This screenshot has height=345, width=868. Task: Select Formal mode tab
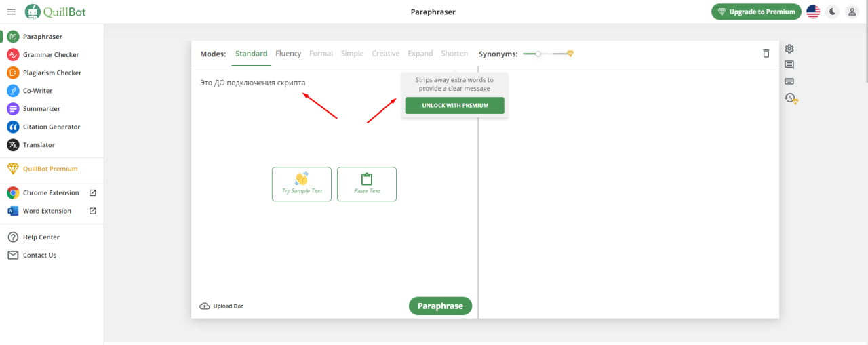coord(321,54)
